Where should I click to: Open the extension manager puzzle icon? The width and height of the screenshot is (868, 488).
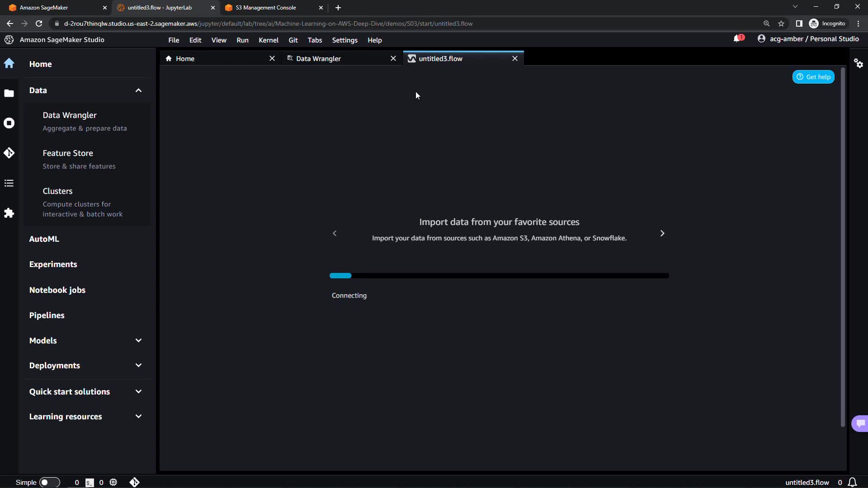(x=9, y=213)
